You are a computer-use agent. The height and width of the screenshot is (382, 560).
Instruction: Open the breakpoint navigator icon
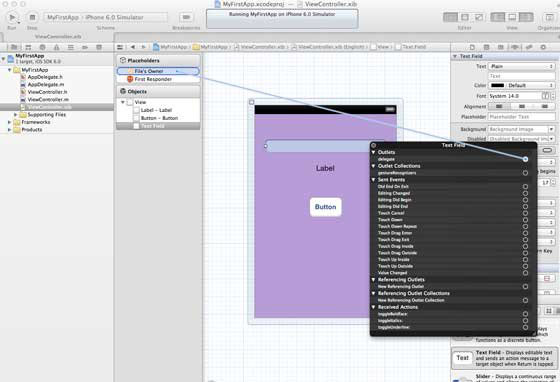pyautogui.click(x=85, y=47)
